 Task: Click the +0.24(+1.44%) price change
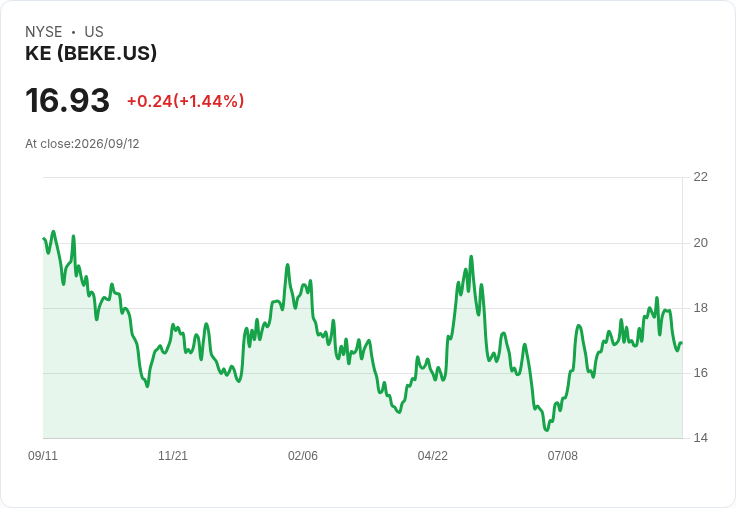[x=185, y=101]
